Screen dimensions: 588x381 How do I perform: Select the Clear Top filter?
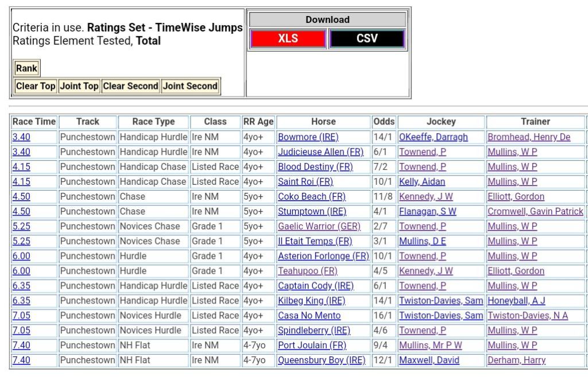pyautogui.click(x=36, y=86)
